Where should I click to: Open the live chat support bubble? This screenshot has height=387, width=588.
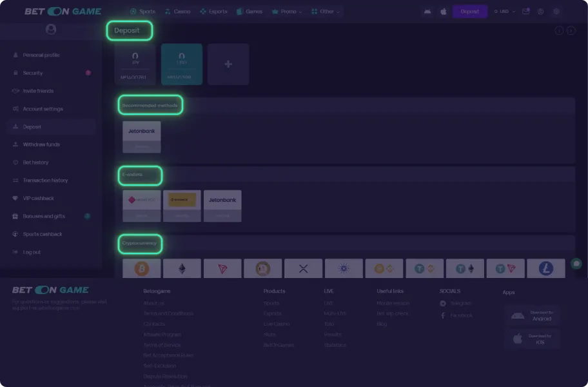(x=576, y=264)
